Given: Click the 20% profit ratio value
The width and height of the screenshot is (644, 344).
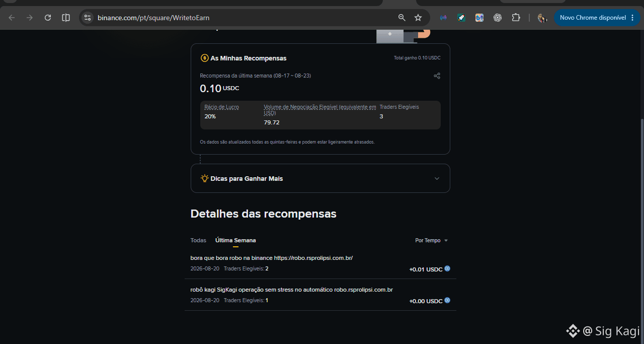Looking at the screenshot, I should (210, 116).
